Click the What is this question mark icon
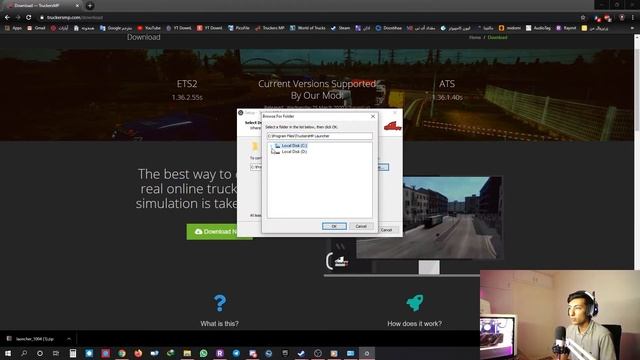Viewport: 640px width, 360px height. 220,303
